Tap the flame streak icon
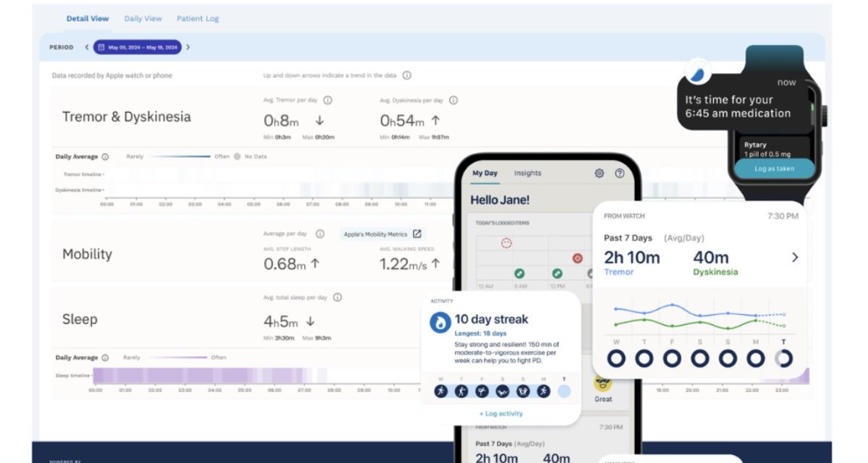The height and width of the screenshot is (463, 868). click(x=441, y=323)
